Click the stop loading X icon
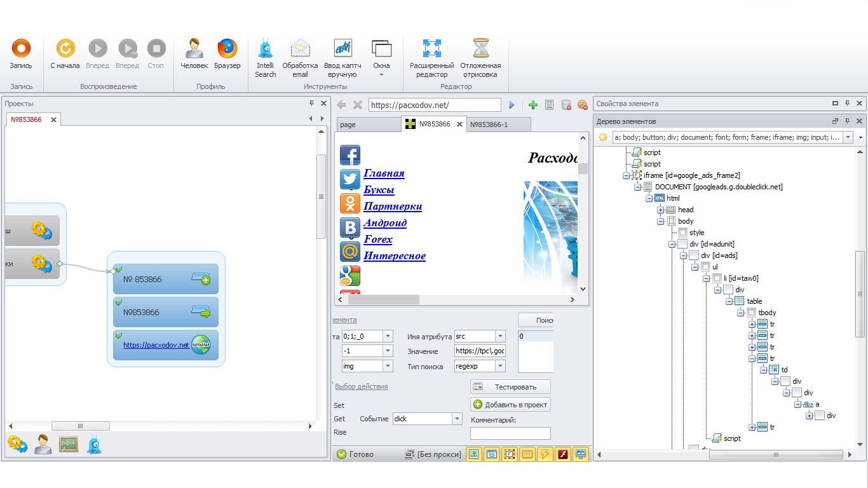Screen dimensions: 868x488 pyautogui.click(x=357, y=105)
